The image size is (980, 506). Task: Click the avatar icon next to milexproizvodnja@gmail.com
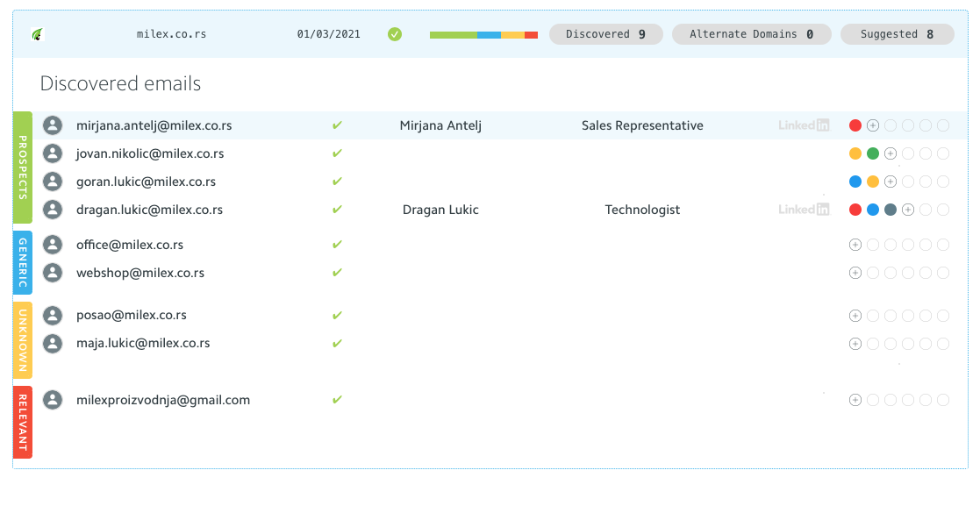(x=53, y=400)
